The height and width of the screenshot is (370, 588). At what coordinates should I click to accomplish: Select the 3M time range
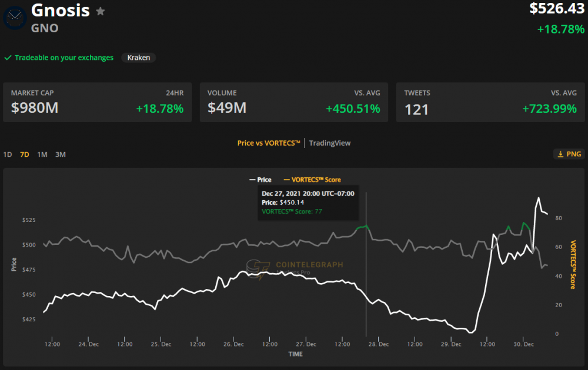point(61,154)
